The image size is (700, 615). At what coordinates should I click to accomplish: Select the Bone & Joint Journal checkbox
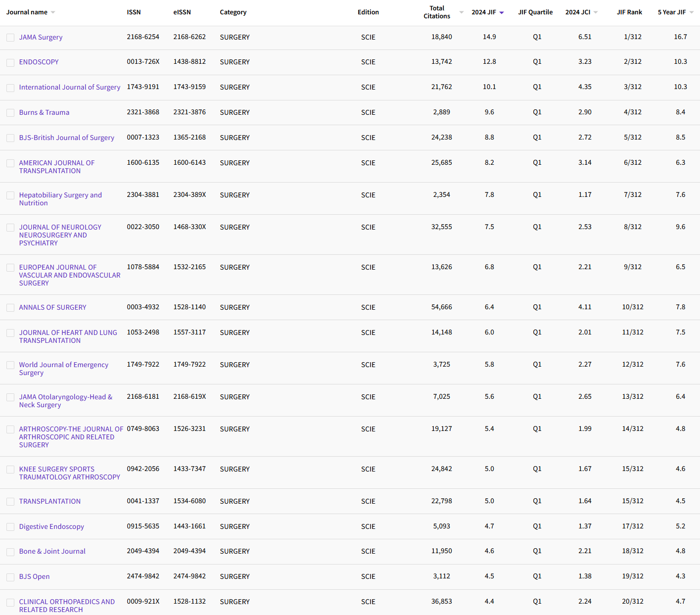pos(10,552)
